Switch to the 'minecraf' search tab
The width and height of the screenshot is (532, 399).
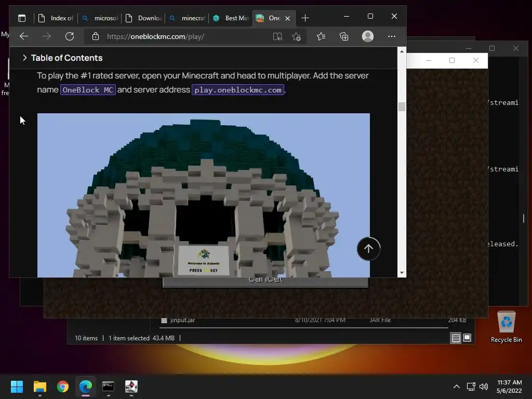coord(187,18)
